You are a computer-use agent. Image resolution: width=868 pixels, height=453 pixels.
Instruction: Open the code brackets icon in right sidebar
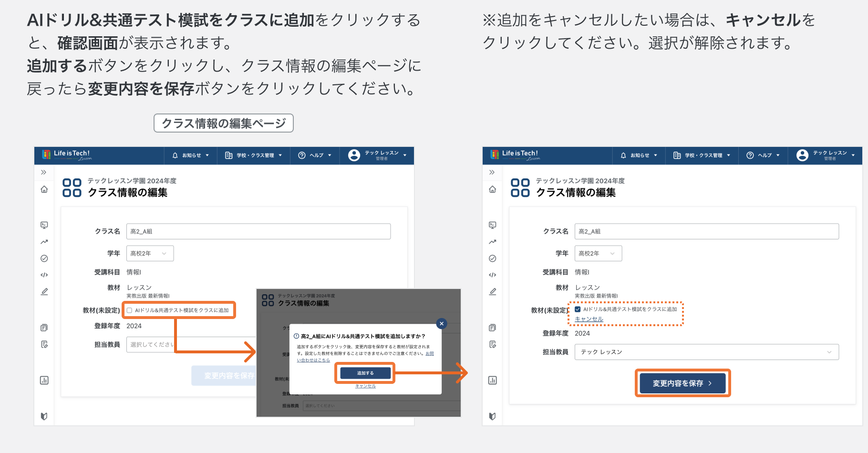(493, 275)
